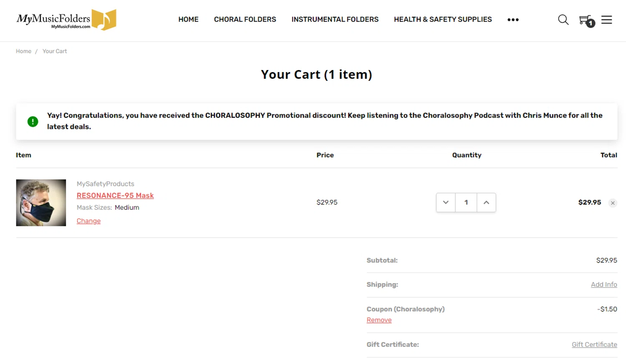Remove RESONANCE-95 Mask with the x icon

coord(613,203)
